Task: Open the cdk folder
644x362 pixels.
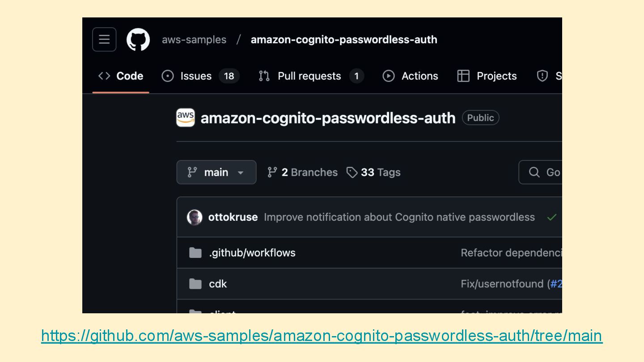Action: point(218,284)
